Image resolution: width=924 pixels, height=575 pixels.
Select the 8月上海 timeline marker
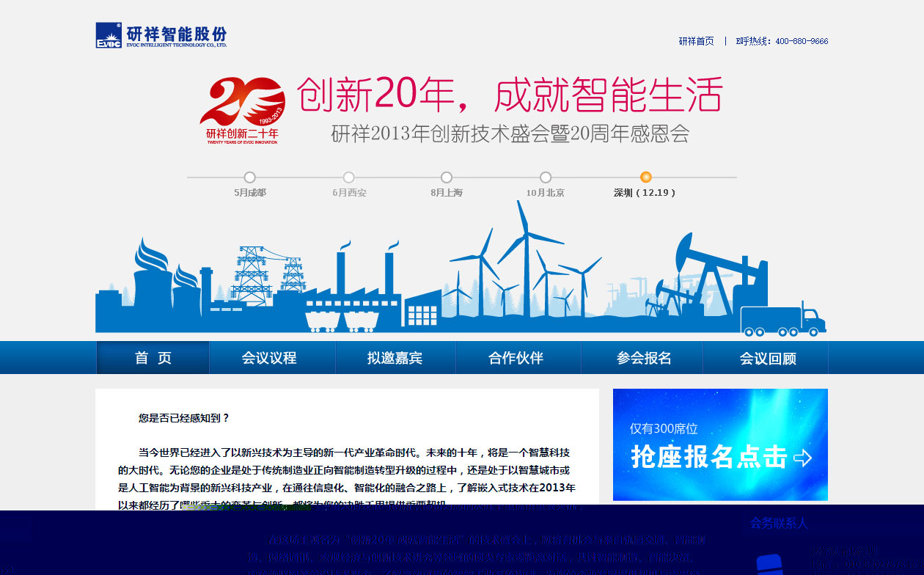[447, 177]
